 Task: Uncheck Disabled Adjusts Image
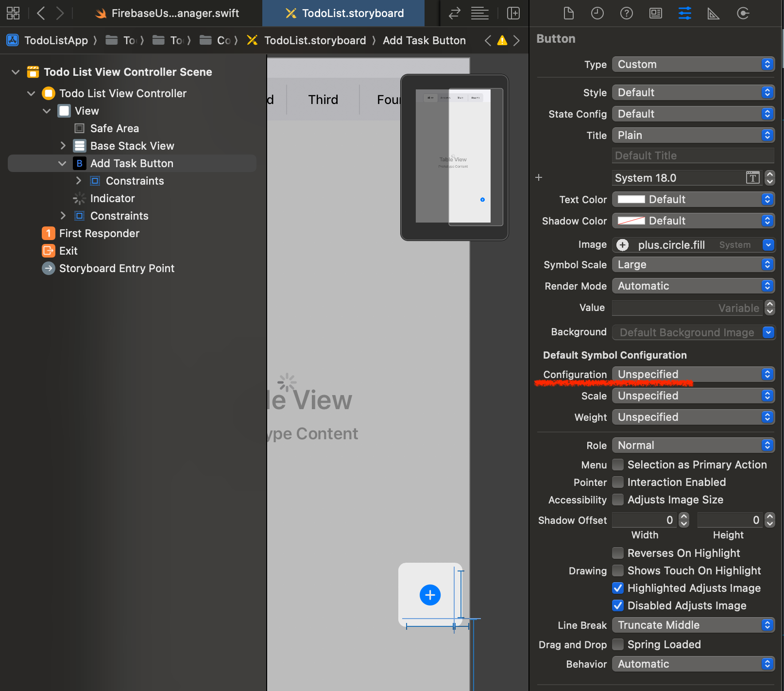pyautogui.click(x=618, y=605)
